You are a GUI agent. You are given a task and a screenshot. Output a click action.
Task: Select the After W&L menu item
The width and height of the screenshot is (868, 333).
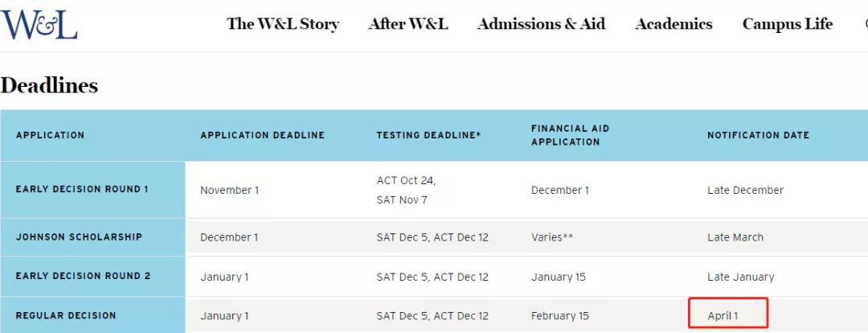(x=408, y=24)
